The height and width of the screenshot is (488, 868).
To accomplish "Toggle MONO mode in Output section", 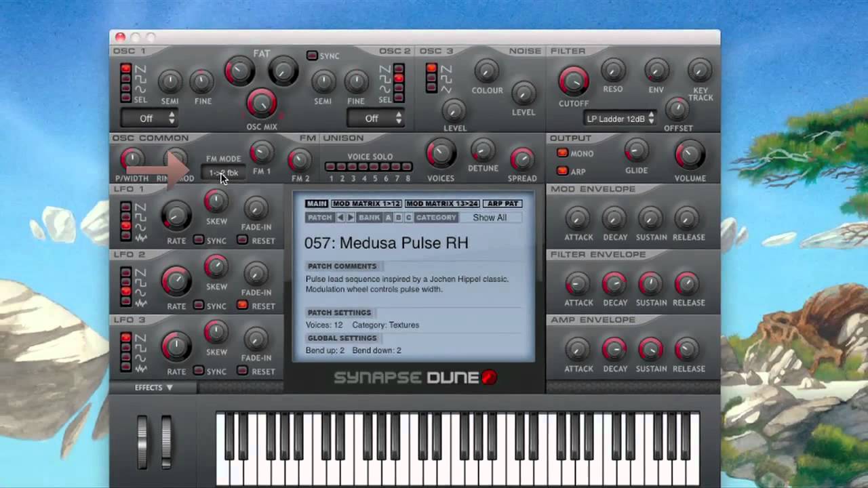I will point(562,153).
